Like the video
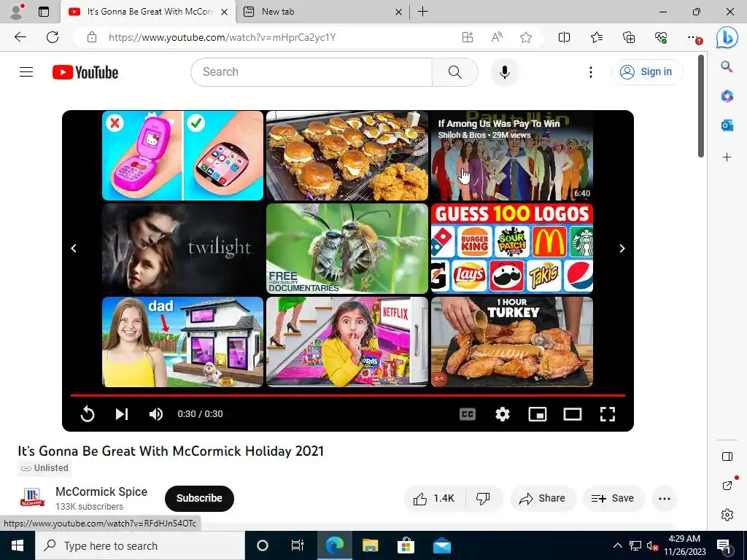 point(434,499)
